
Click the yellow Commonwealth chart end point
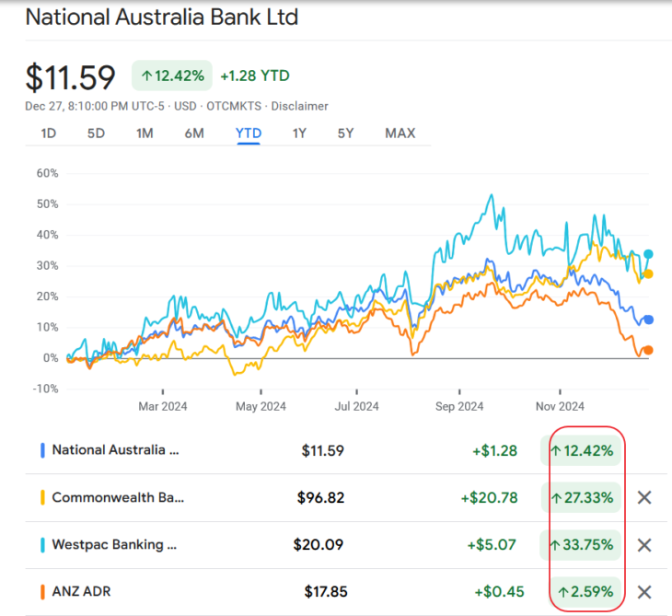(x=648, y=273)
